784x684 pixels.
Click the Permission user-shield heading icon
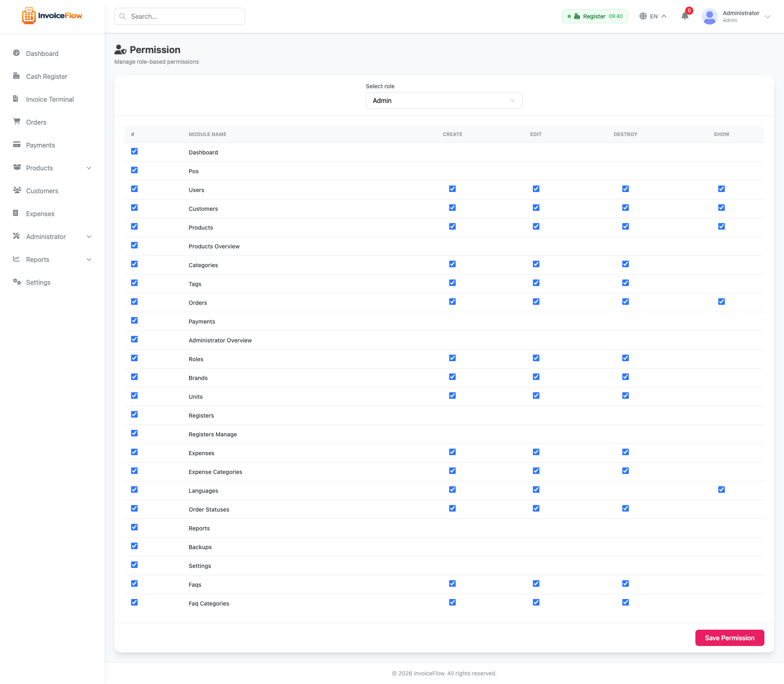(120, 50)
